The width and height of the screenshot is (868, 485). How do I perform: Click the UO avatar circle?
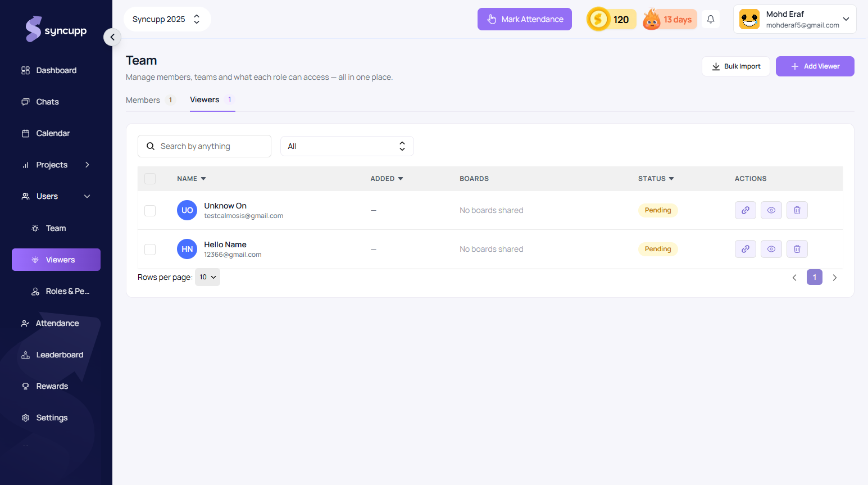coord(187,210)
